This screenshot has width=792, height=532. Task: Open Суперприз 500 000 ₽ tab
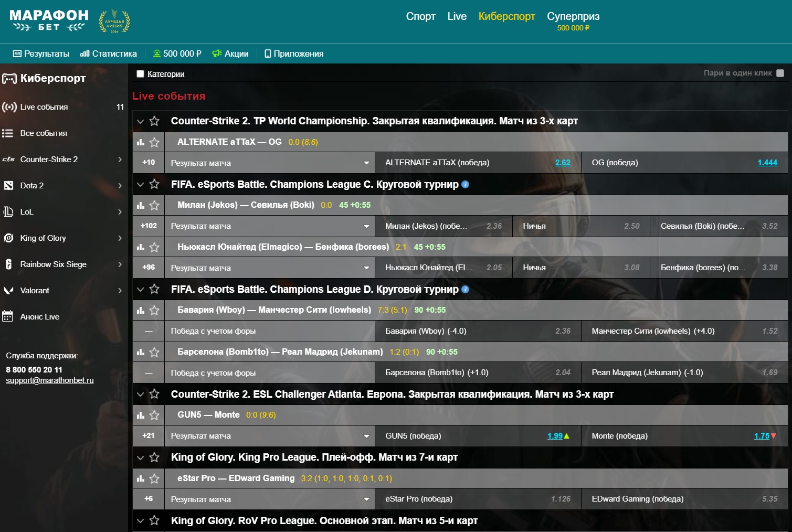pyautogui.click(x=573, y=21)
